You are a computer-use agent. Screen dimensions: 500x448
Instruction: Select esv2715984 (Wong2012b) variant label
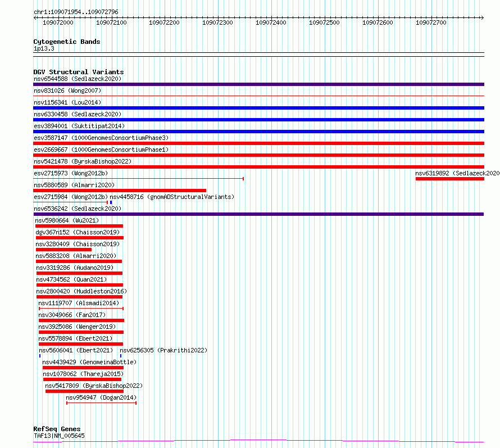tap(71, 197)
